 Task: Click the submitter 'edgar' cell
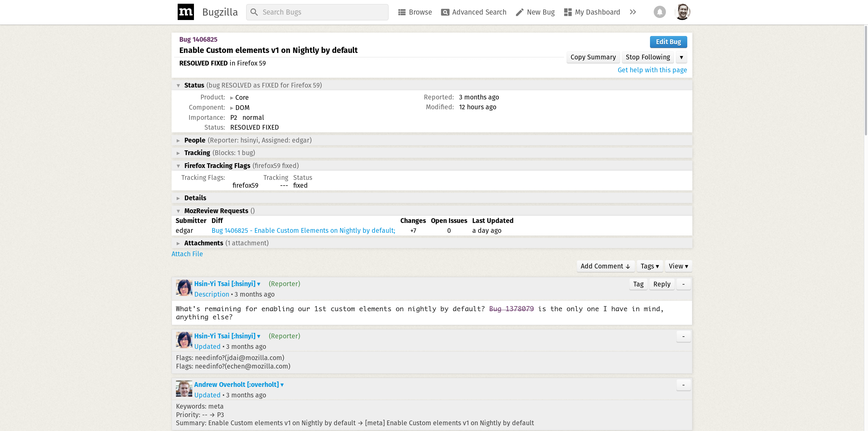(x=184, y=230)
